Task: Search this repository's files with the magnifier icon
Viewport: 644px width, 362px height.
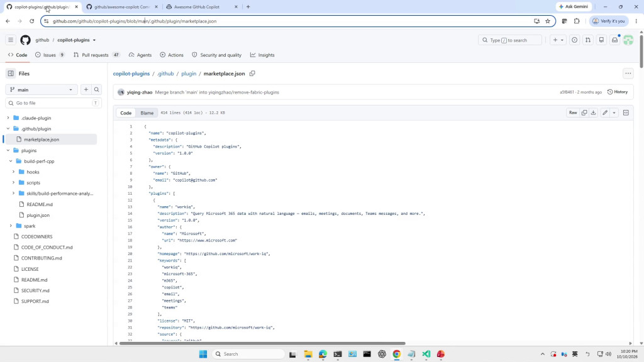Action: pyautogui.click(x=96, y=89)
